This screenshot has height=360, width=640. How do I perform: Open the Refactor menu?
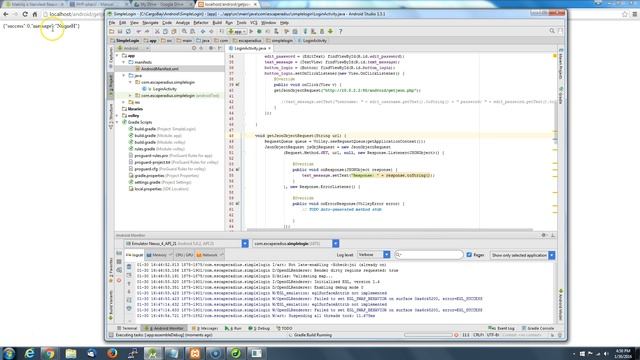coord(200,23)
